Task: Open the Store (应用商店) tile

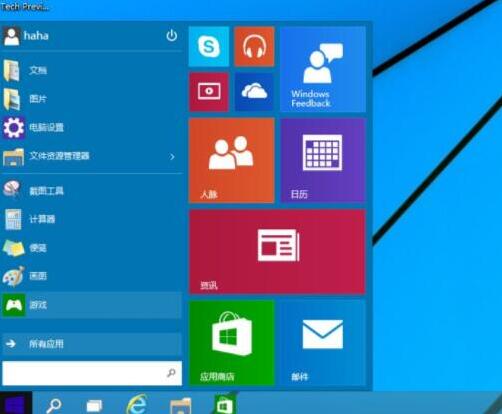Action: 232,343
